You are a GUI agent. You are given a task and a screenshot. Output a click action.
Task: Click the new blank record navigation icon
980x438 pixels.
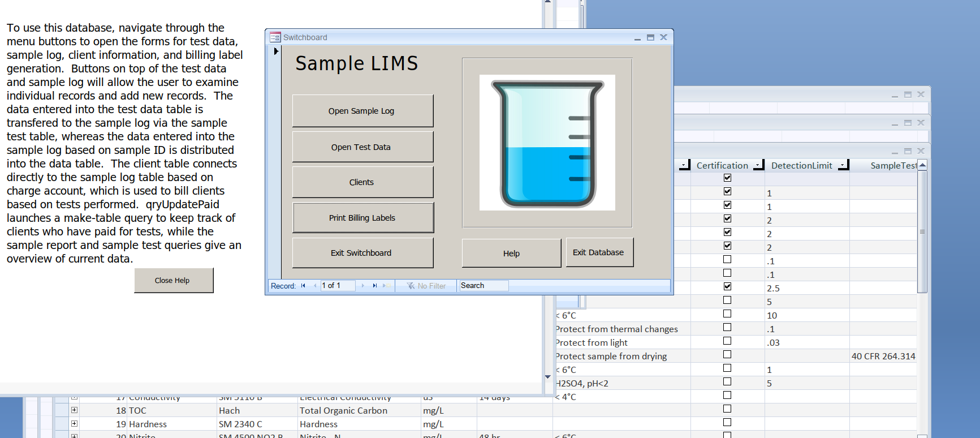(385, 286)
